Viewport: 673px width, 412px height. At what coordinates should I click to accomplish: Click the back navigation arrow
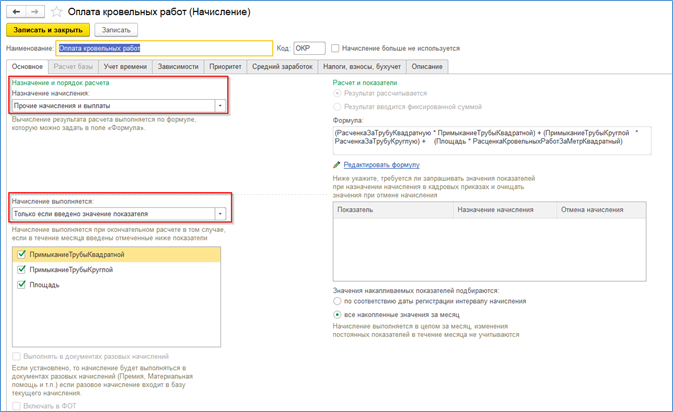click(17, 11)
